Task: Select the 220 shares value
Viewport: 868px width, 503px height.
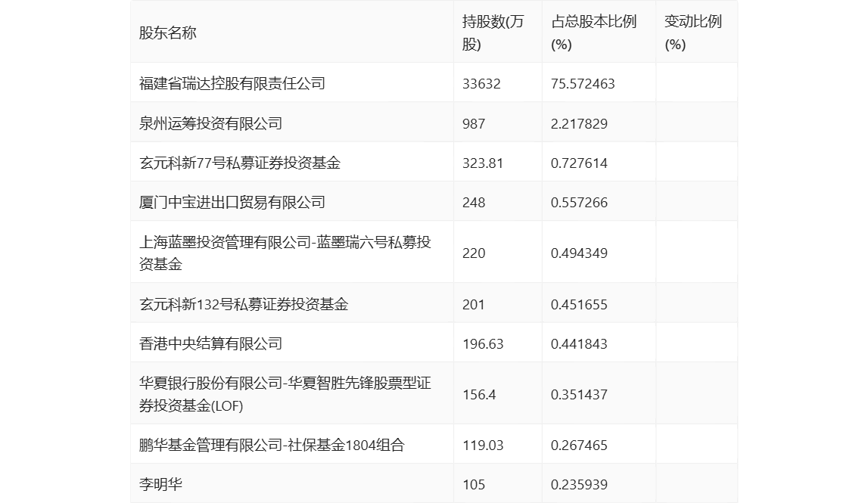Action: (x=474, y=253)
